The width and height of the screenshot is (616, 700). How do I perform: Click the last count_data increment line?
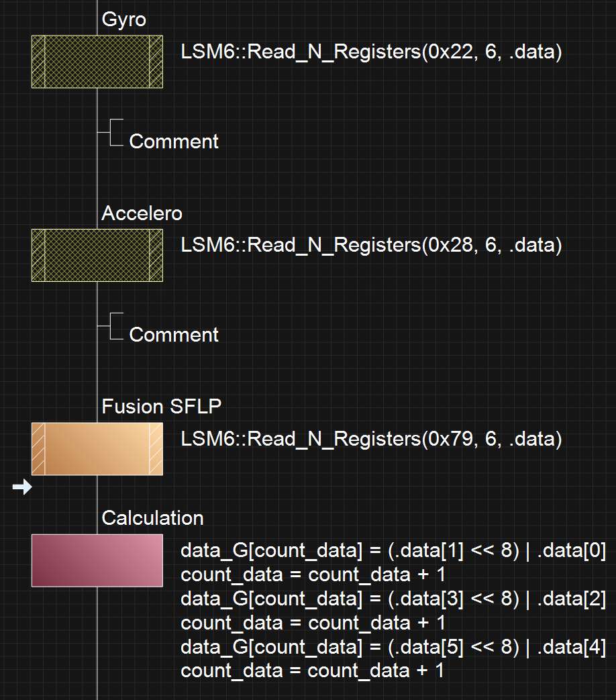click(313, 671)
